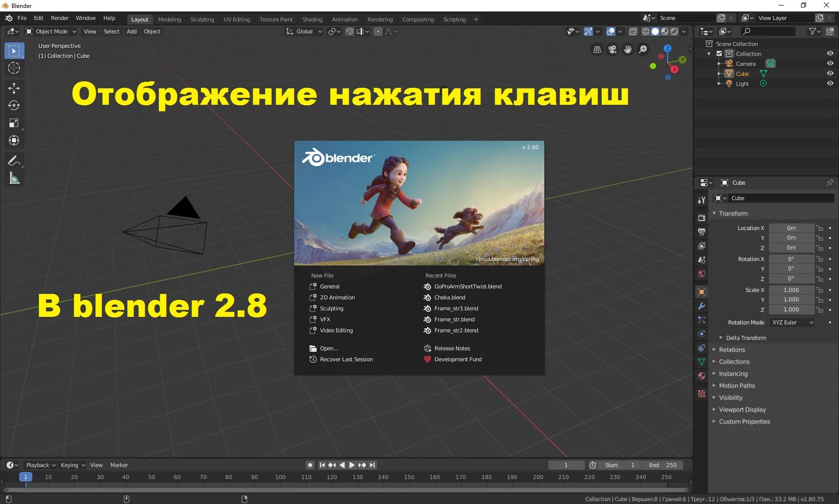Select the Scale tool
Image resolution: width=839 pixels, height=504 pixels.
[x=14, y=123]
